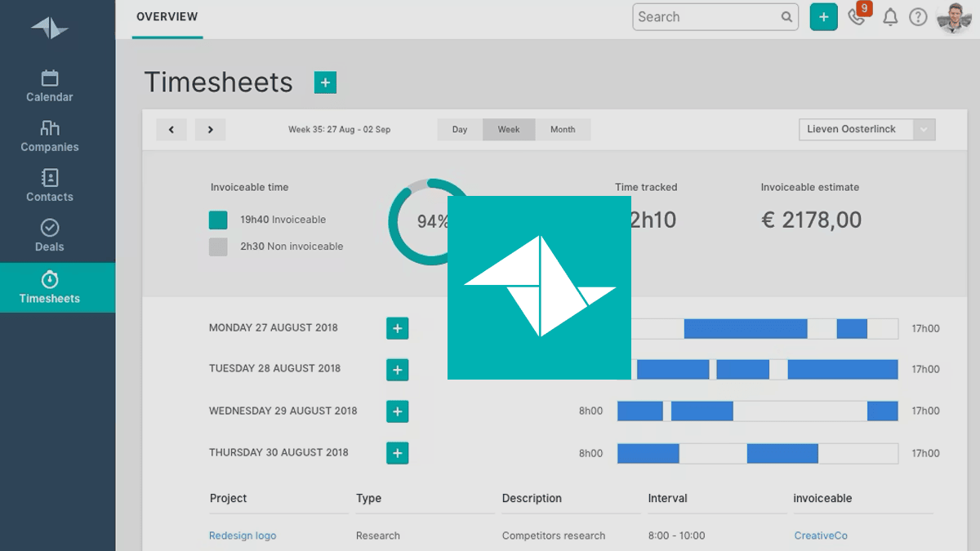
Task: Click the Wednesday 29 August 2018 label
Action: 283,411
